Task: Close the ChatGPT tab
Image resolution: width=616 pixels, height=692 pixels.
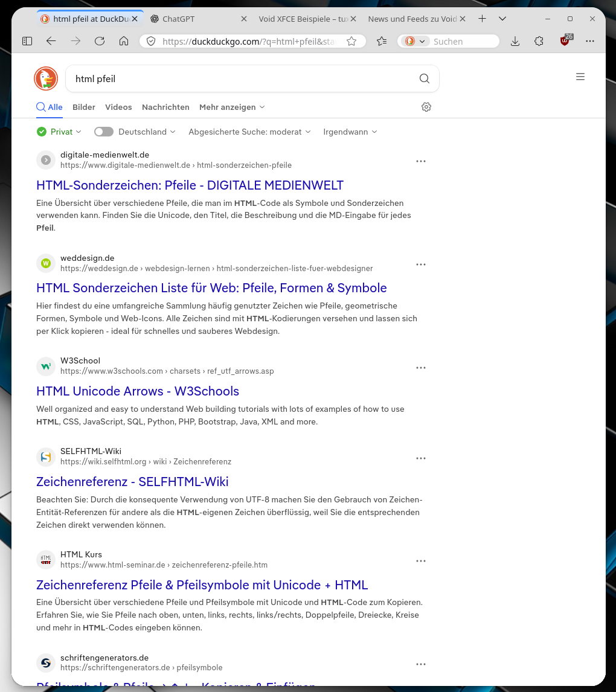Action: [243, 19]
